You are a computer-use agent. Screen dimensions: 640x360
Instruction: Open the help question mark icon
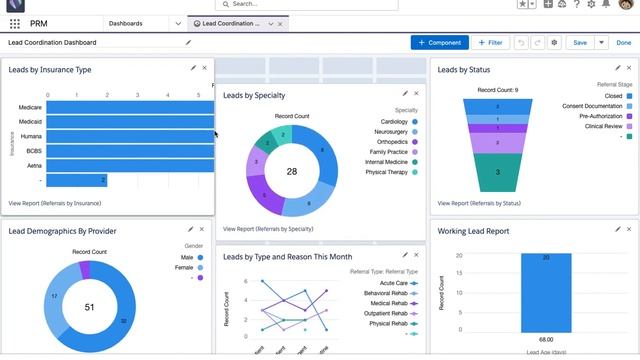point(576,4)
